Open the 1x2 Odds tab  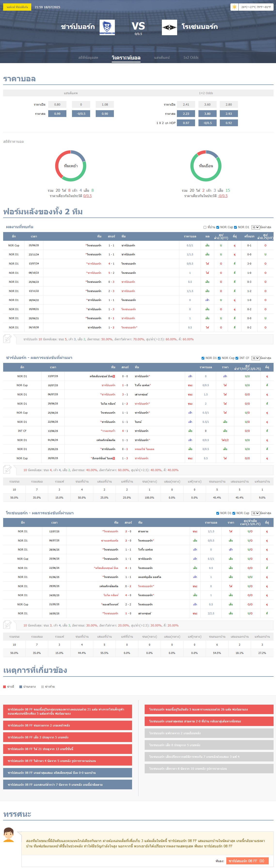click(191, 58)
